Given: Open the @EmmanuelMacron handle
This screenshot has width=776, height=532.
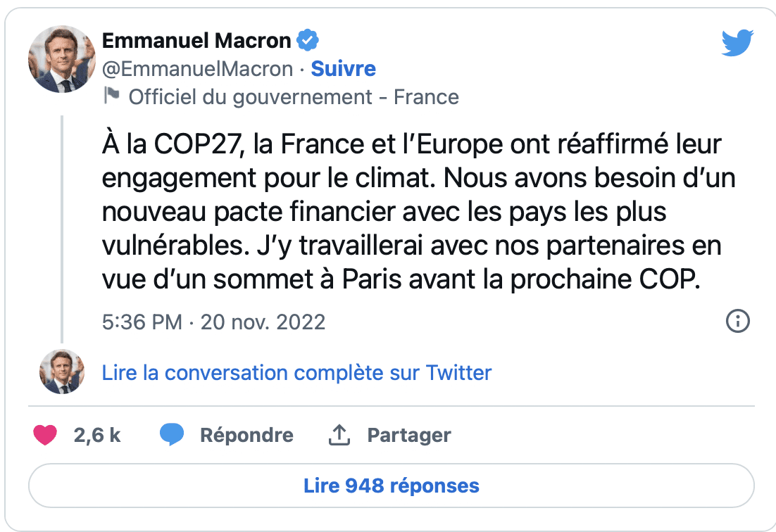Looking at the screenshot, I should coord(197,69).
